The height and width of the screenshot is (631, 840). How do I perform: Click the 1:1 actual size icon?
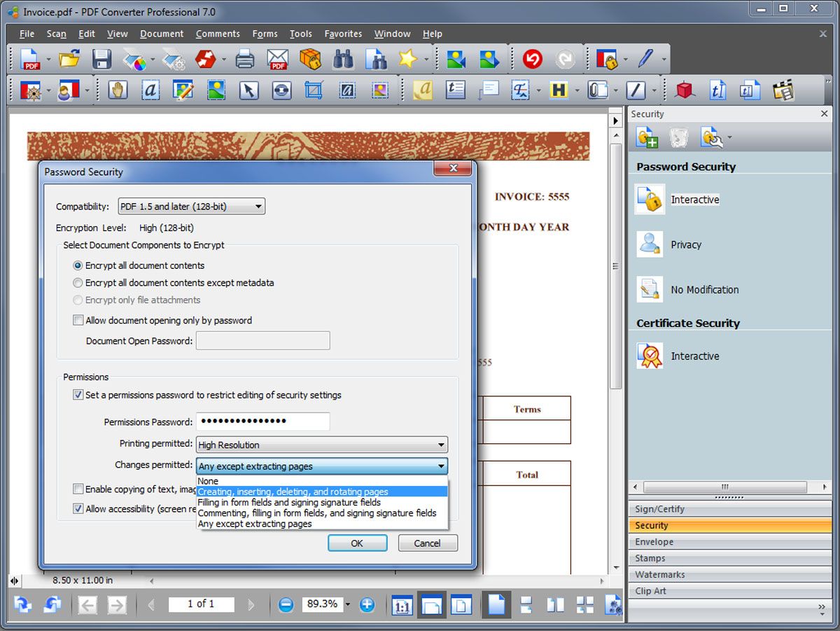[x=402, y=605]
